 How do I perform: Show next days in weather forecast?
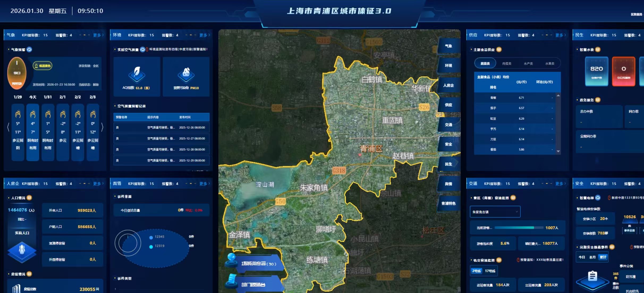[102, 127]
